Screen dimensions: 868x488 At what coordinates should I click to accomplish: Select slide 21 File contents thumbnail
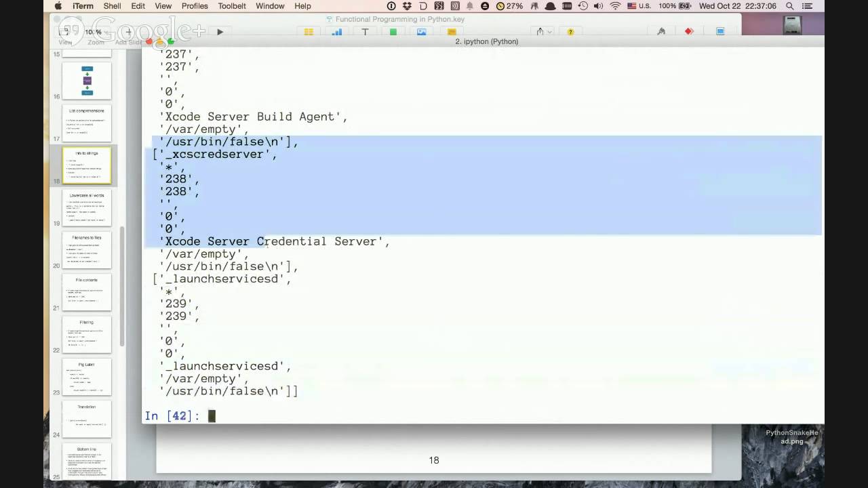(87, 292)
